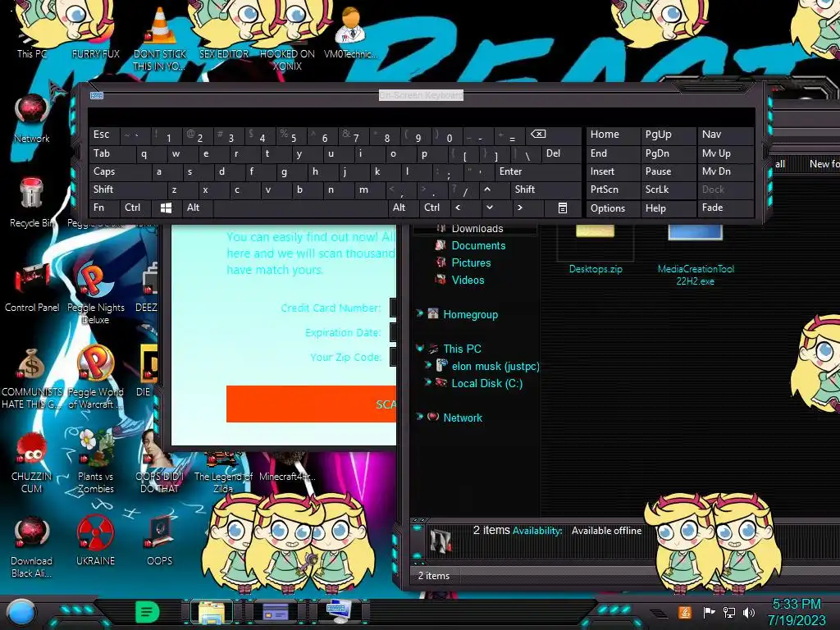Viewport: 840px width, 630px height.
Task: Click the taskbar clock showing 5:33 PM
Action: point(796,612)
